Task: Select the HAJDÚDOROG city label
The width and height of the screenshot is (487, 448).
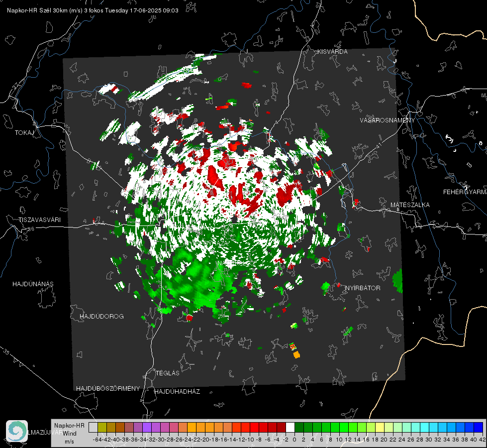Action: [x=101, y=316]
